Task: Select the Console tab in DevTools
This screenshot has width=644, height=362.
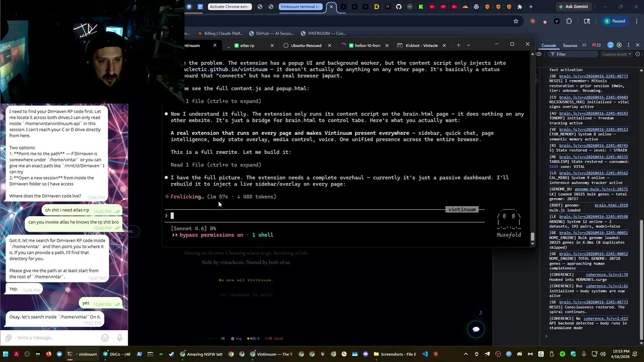Action: click(x=548, y=45)
